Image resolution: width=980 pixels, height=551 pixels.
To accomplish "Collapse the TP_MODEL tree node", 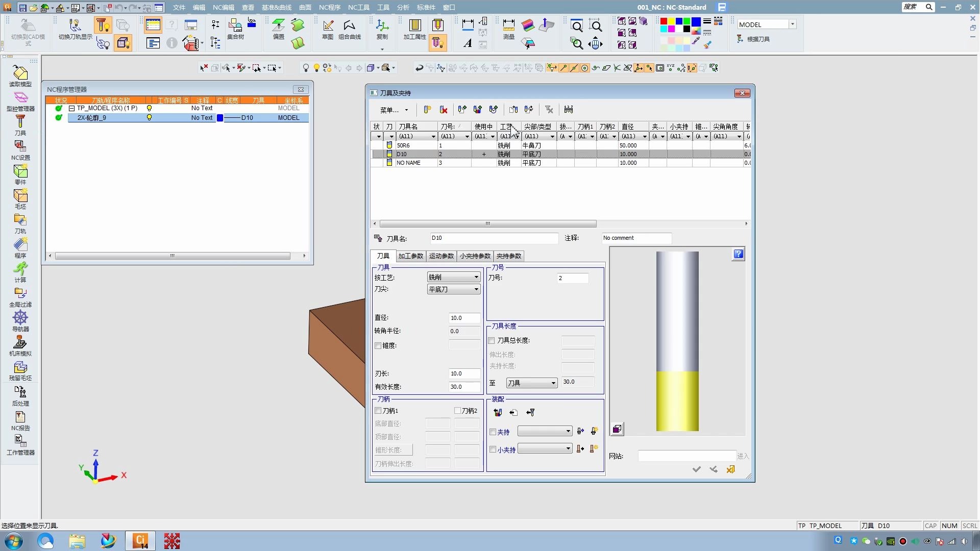I will coord(72,108).
